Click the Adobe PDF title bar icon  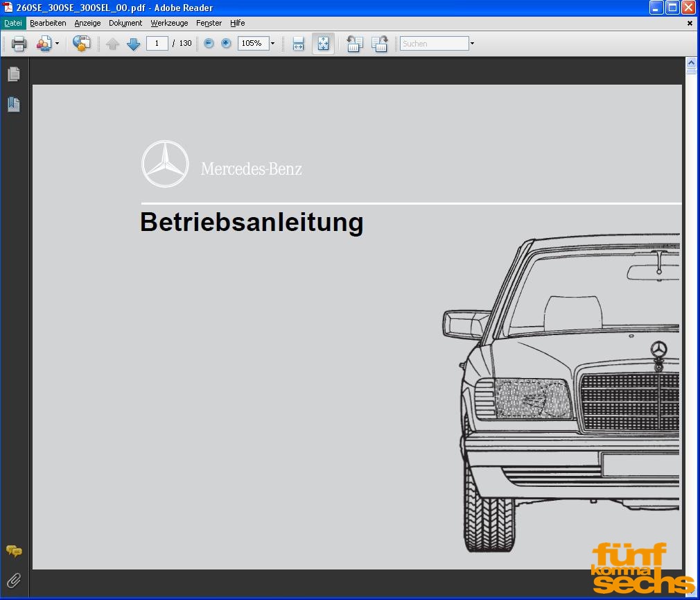click(x=8, y=7)
